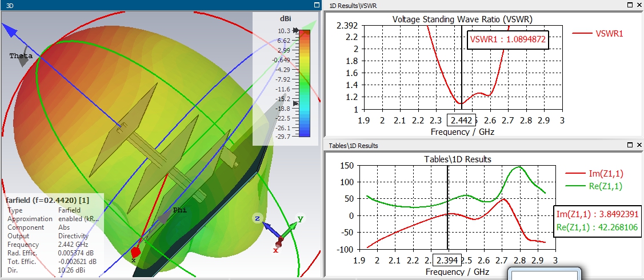Click the dBi color ramp bar
644x280 pixels.
pos(305,83)
